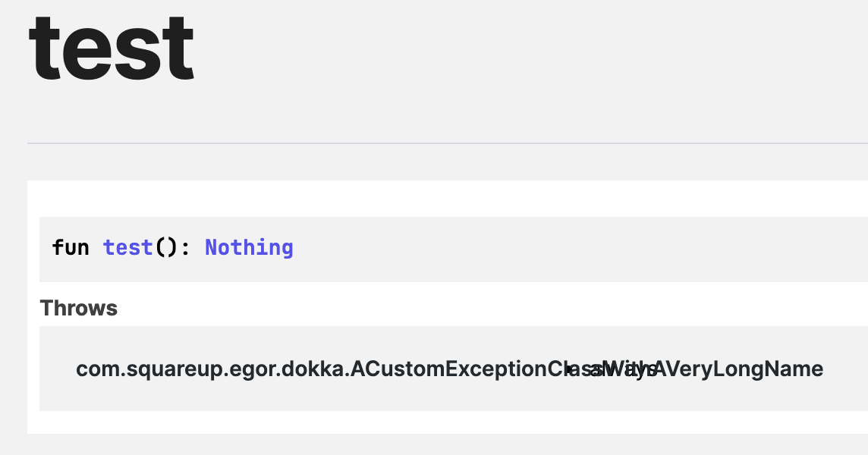
Task: Select the page title test
Action: click(x=110, y=47)
